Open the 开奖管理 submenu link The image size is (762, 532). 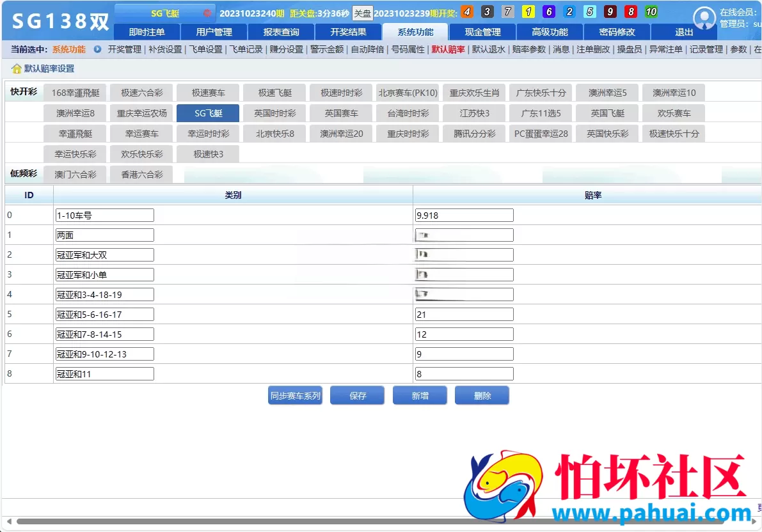pyautogui.click(x=124, y=49)
